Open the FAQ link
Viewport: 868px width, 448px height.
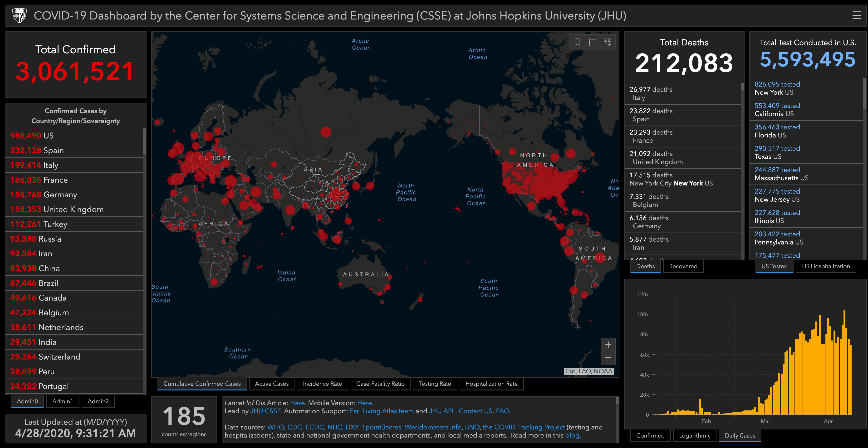coord(502,411)
